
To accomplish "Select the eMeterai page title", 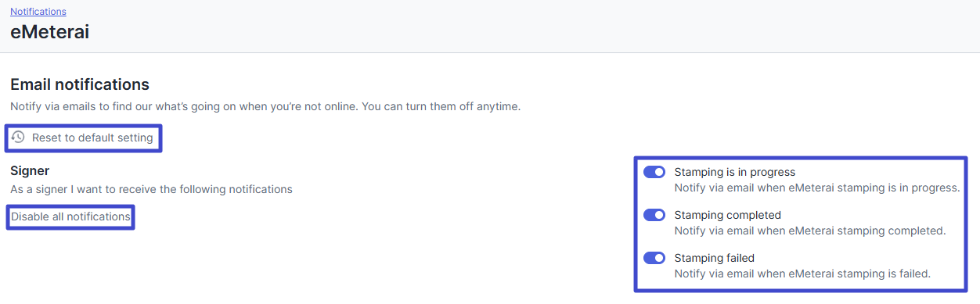I will click(49, 33).
